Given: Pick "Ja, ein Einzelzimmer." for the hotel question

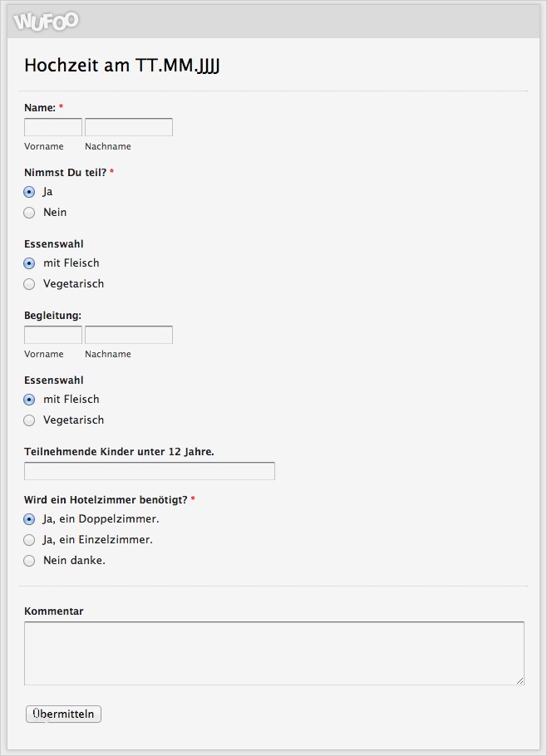Looking at the screenshot, I should coord(29,539).
